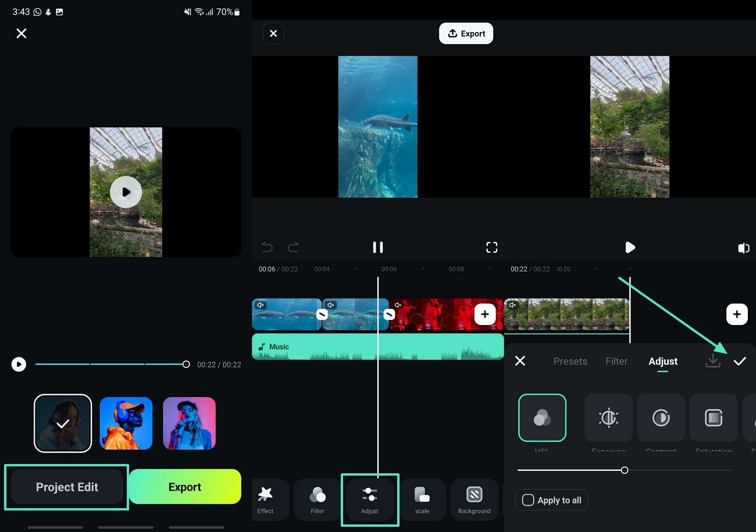Add a clip with plus after red clip
The height and width of the screenshot is (532, 756).
pos(485,315)
